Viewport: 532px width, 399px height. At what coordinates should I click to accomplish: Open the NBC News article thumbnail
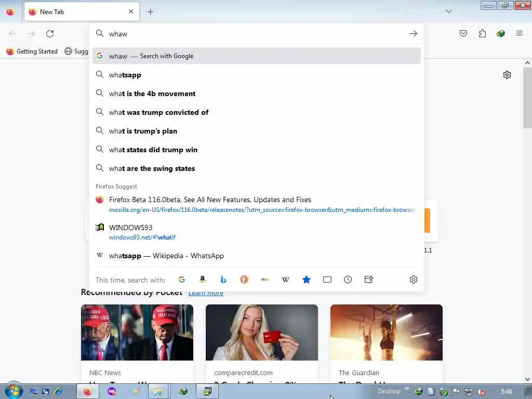137,332
